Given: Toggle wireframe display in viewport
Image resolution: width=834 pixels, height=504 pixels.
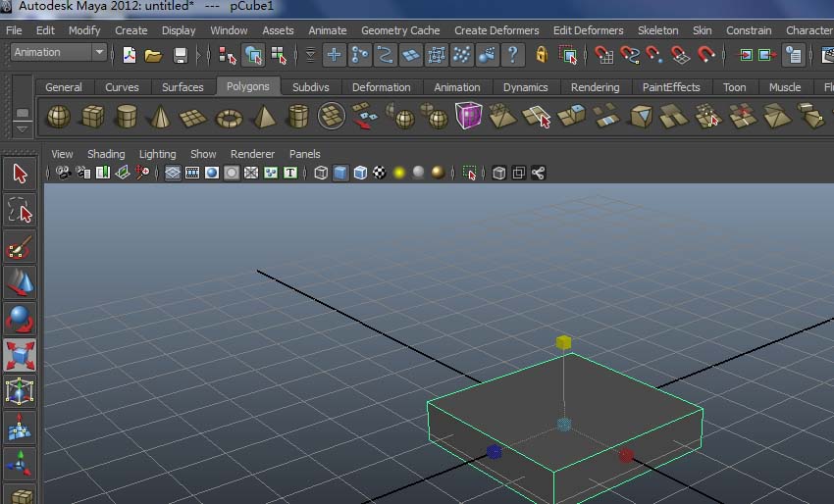Looking at the screenshot, I should 321,173.
